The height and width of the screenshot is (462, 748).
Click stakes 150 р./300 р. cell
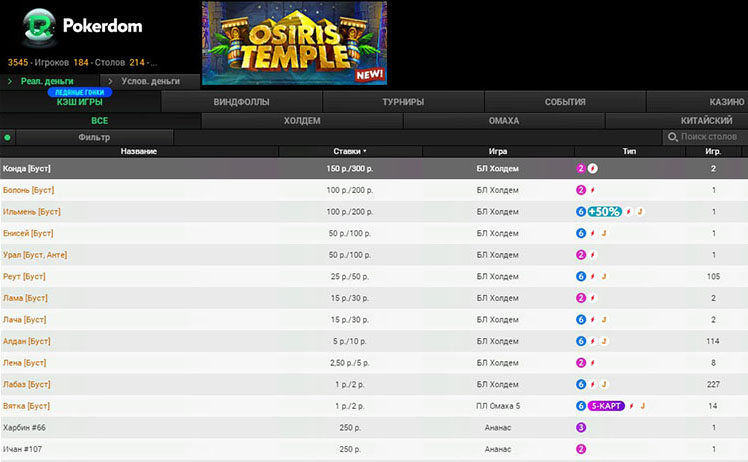[350, 168]
